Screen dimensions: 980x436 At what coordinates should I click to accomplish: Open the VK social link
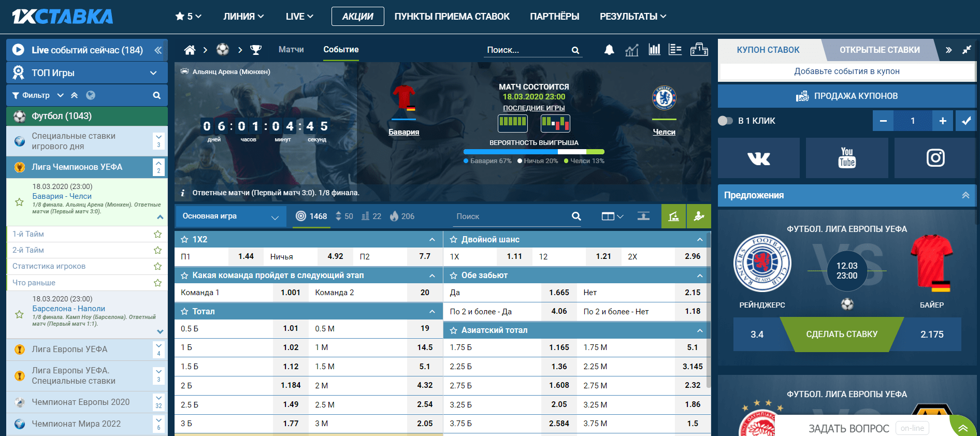pyautogui.click(x=759, y=158)
